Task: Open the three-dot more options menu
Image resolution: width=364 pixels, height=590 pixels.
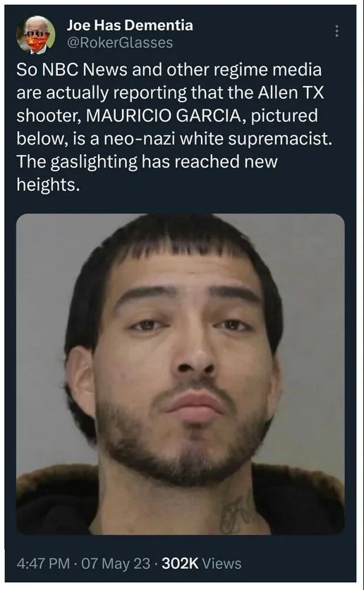Action: (336, 31)
